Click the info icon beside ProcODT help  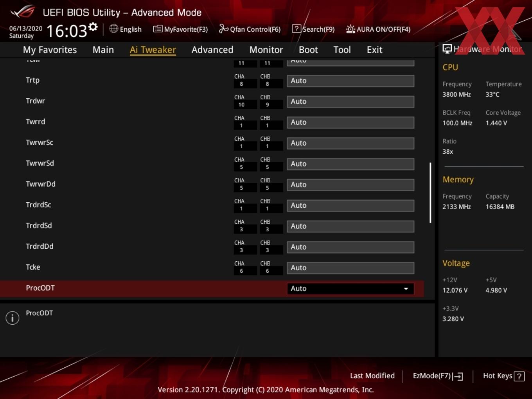(13, 318)
